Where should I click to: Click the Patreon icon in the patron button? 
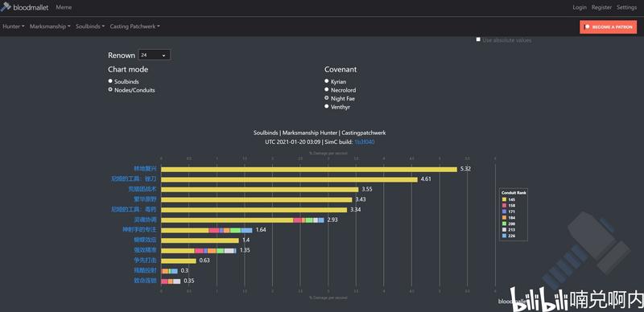click(x=588, y=27)
